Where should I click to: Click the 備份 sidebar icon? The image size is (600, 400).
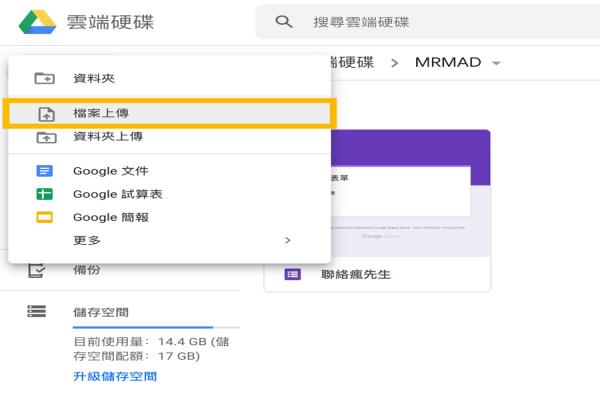[37, 270]
